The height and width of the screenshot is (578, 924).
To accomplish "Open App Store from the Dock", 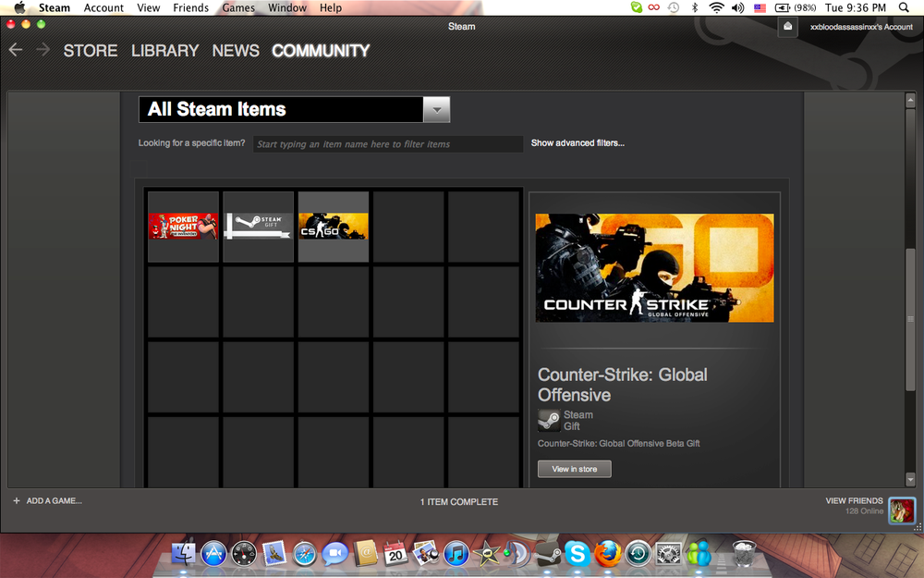I will coord(213,553).
